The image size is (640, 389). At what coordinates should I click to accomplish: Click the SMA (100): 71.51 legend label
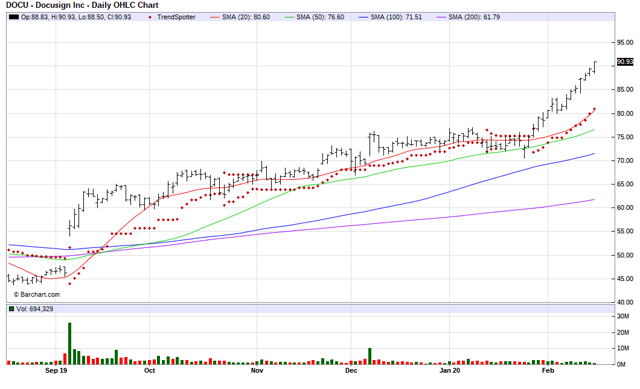396,17
